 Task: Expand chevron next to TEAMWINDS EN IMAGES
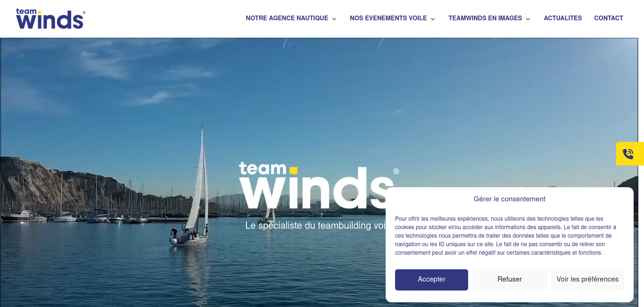(x=528, y=19)
